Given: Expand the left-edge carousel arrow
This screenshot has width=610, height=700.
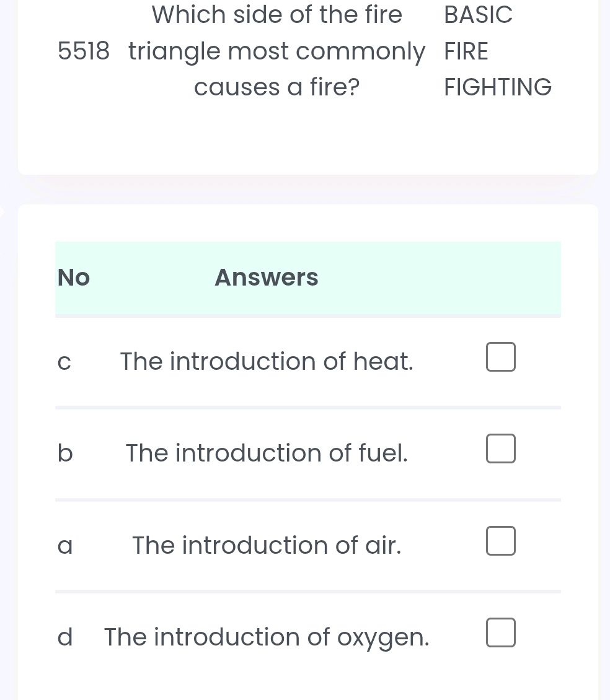Looking at the screenshot, I should (2, 212).
